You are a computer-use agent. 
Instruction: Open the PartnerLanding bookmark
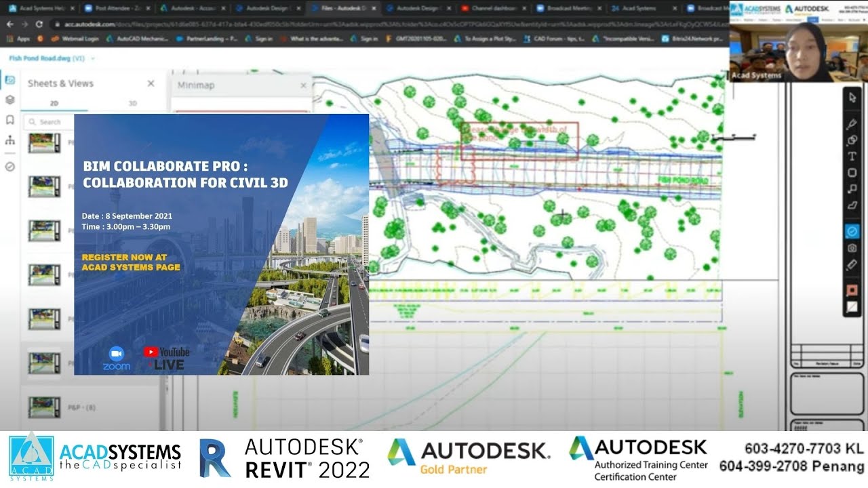click(x=206, y=39)
